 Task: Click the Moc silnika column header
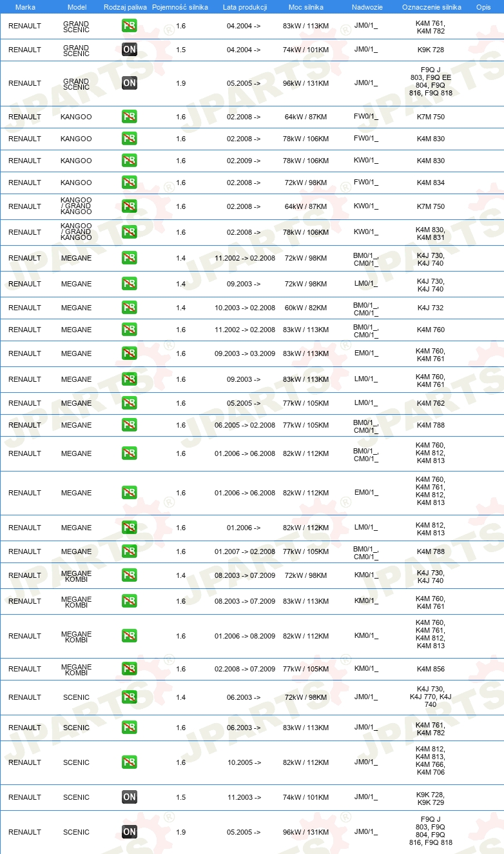[305, 6]
